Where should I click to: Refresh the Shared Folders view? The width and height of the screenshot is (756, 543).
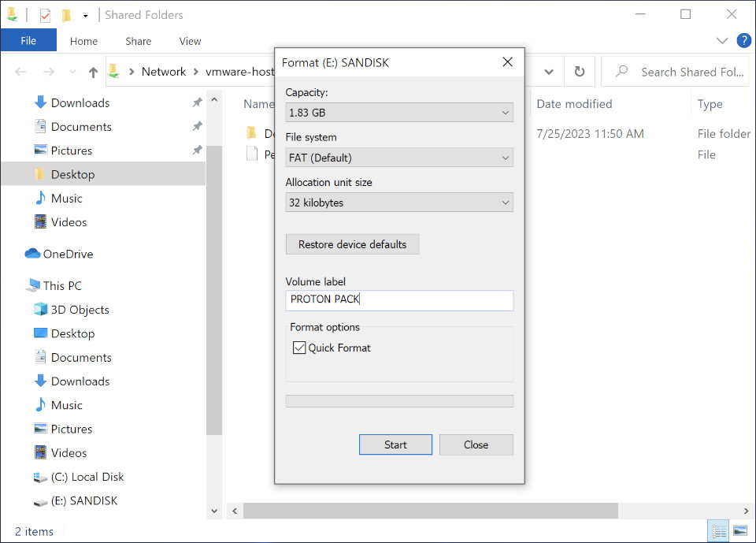[x=580, y=72]
